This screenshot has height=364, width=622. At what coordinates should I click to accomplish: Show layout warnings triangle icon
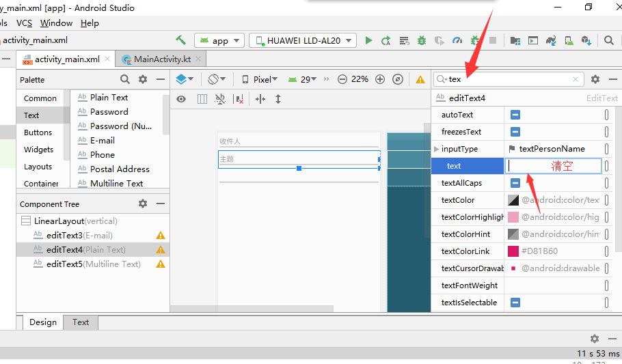pyautogui.click(x=420, y=80)
